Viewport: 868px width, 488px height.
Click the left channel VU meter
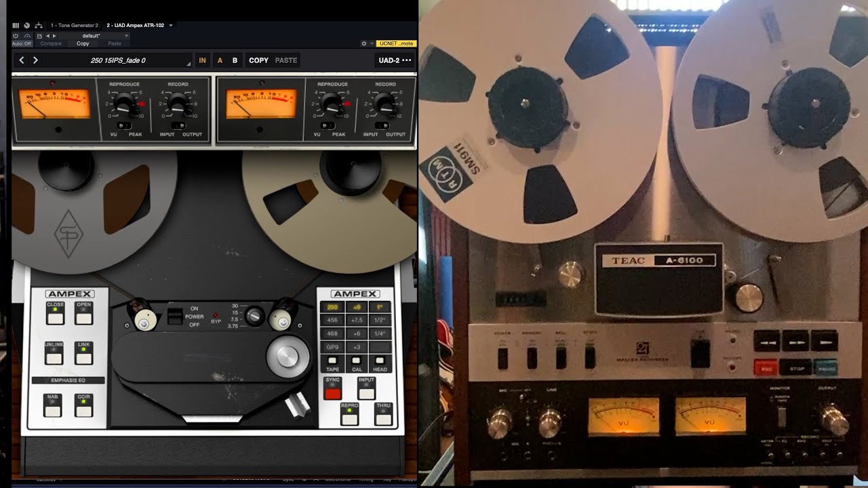(x=54, y=104)
